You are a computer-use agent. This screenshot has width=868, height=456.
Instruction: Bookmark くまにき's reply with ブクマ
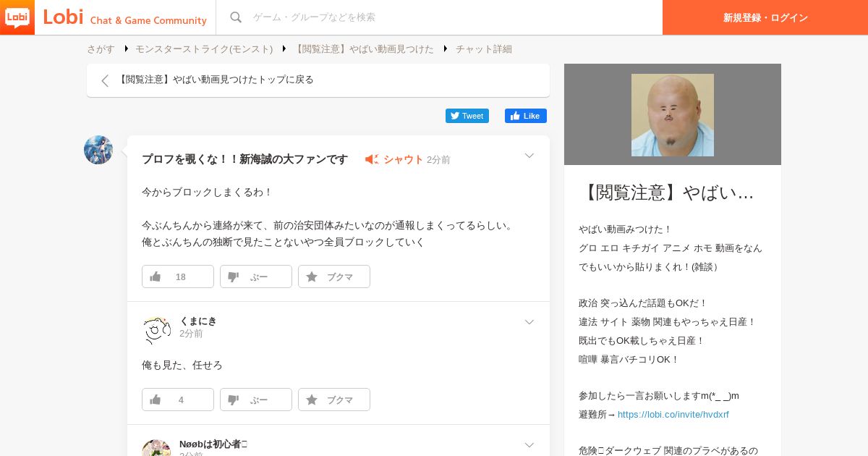tap(334, 400)
